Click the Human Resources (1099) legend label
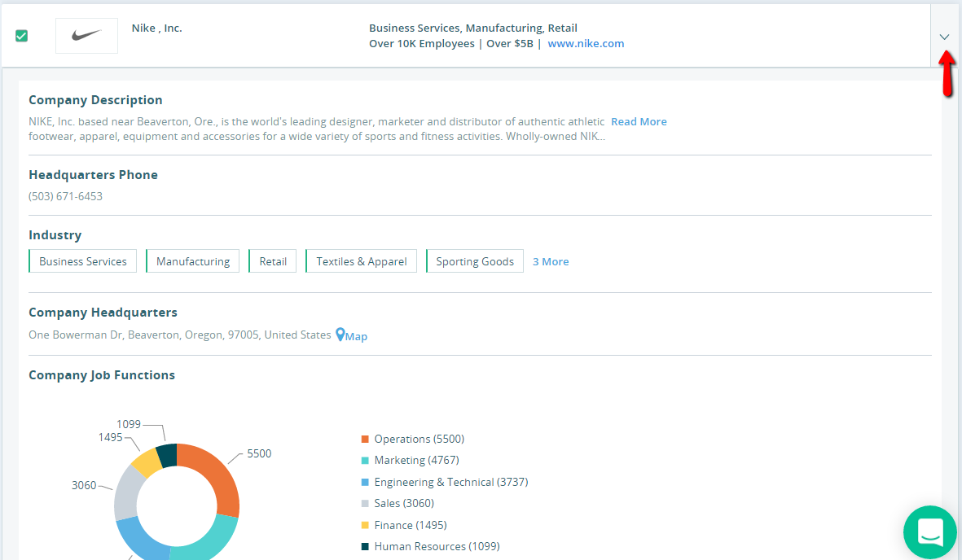 [x=437, y=546]
